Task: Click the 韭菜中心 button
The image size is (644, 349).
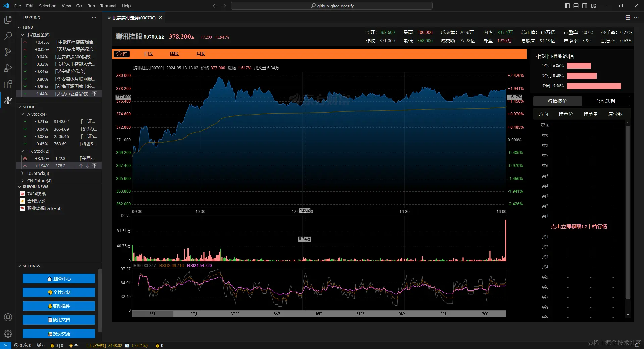Action: coord(59,279)
